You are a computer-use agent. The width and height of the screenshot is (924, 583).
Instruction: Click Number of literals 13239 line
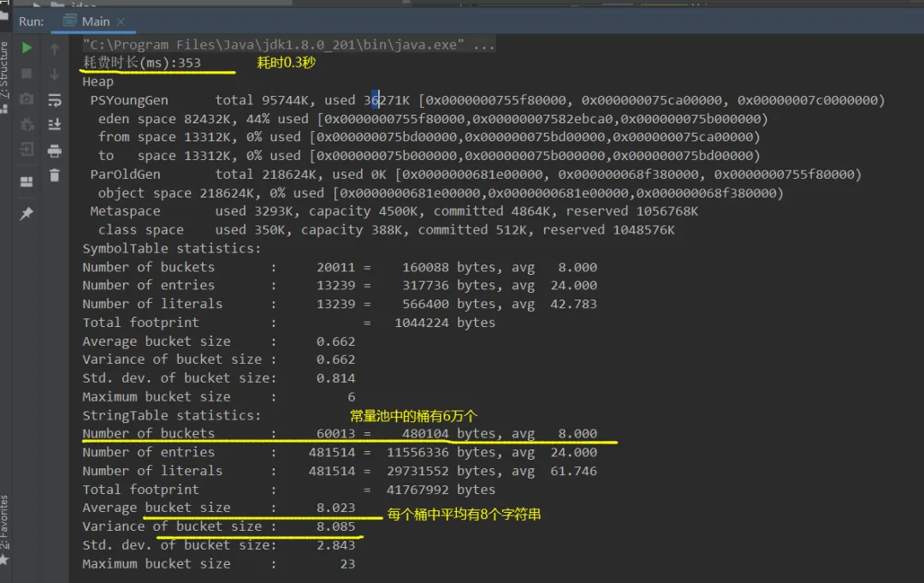[340, 304]
